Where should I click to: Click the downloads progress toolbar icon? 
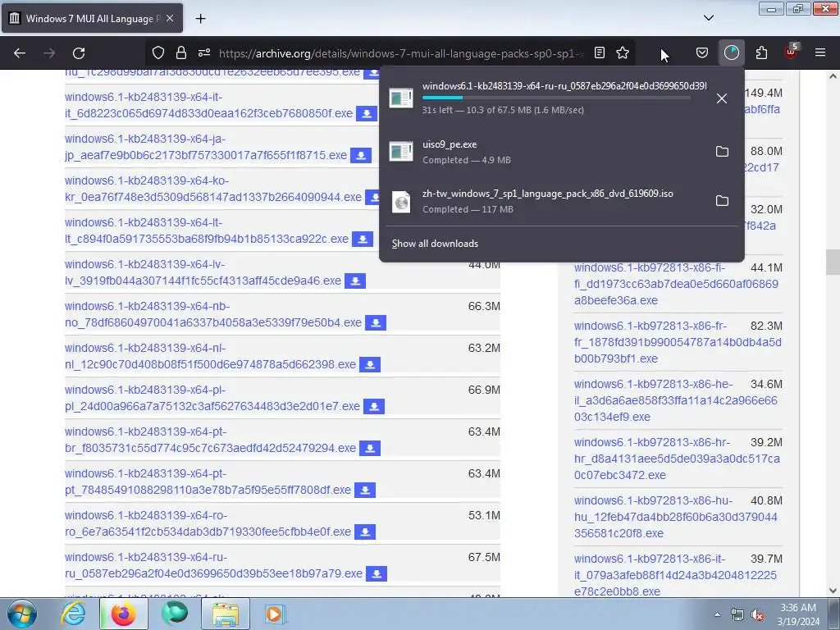tap(731, 52)
